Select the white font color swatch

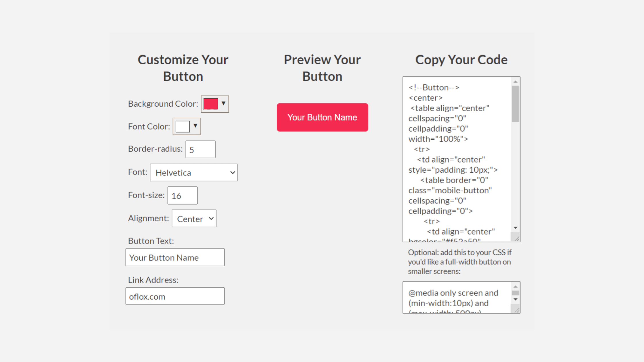coord(182,126)
